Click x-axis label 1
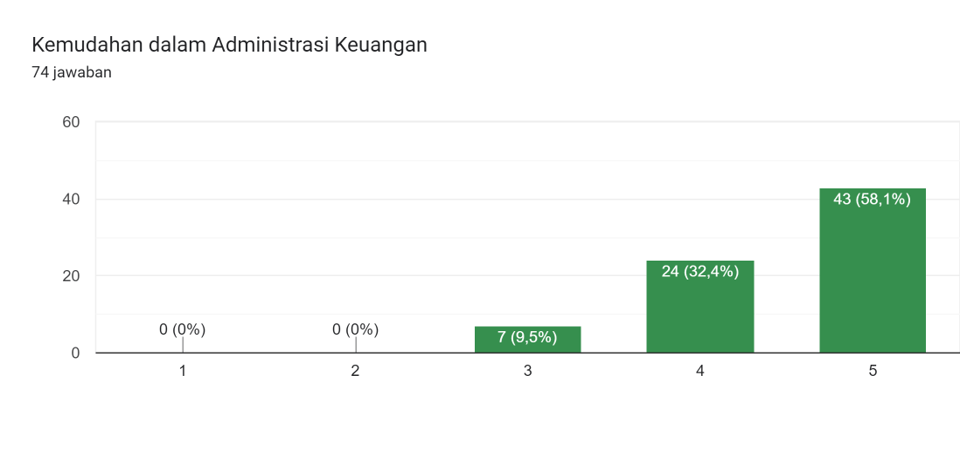 tap(182, 371)
